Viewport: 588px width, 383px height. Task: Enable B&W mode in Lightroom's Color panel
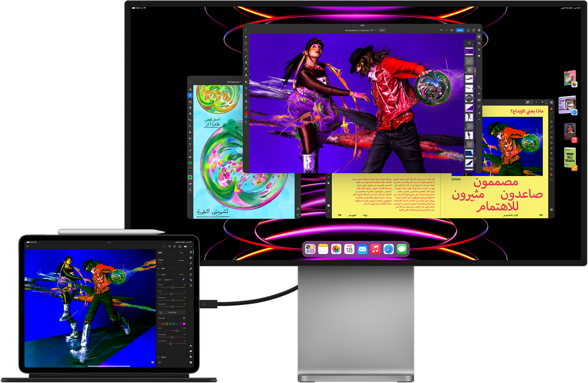[x=181, y=274]
